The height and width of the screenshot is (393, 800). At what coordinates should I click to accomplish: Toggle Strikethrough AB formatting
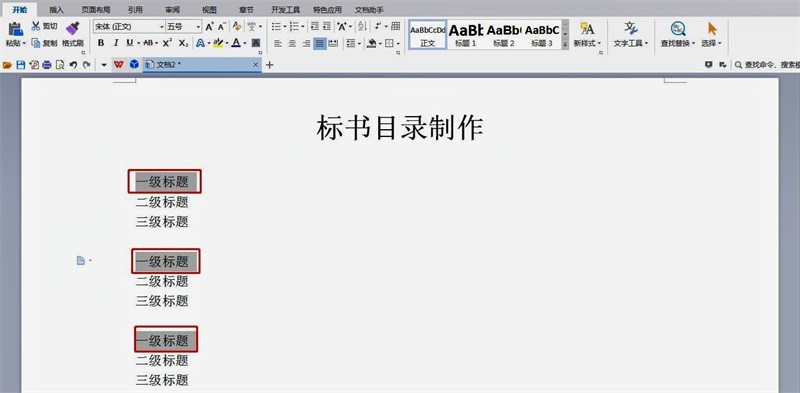pyautogui.click(x=148, y=43)
